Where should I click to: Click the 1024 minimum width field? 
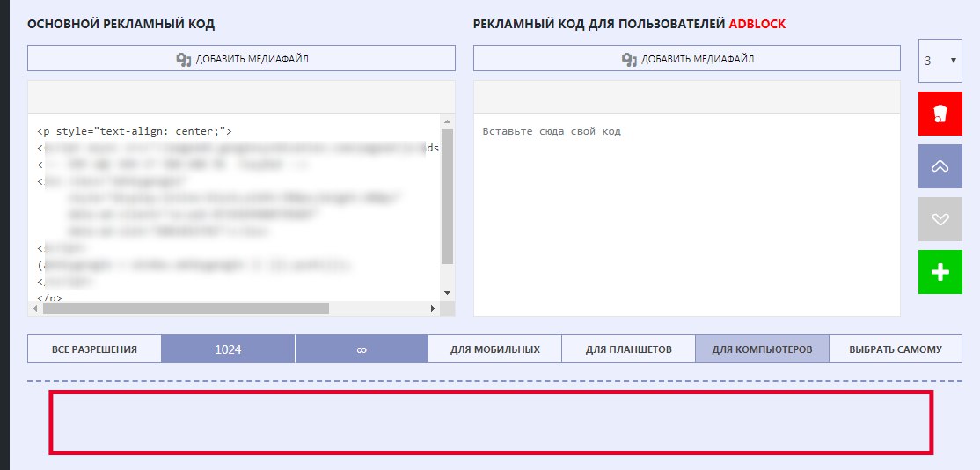[x=228, y=349]
